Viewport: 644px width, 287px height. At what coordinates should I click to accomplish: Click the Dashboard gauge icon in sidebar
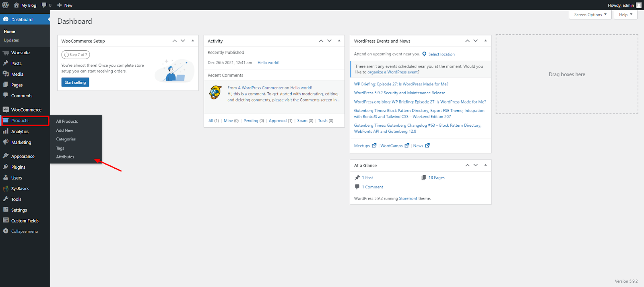[6, 19]
